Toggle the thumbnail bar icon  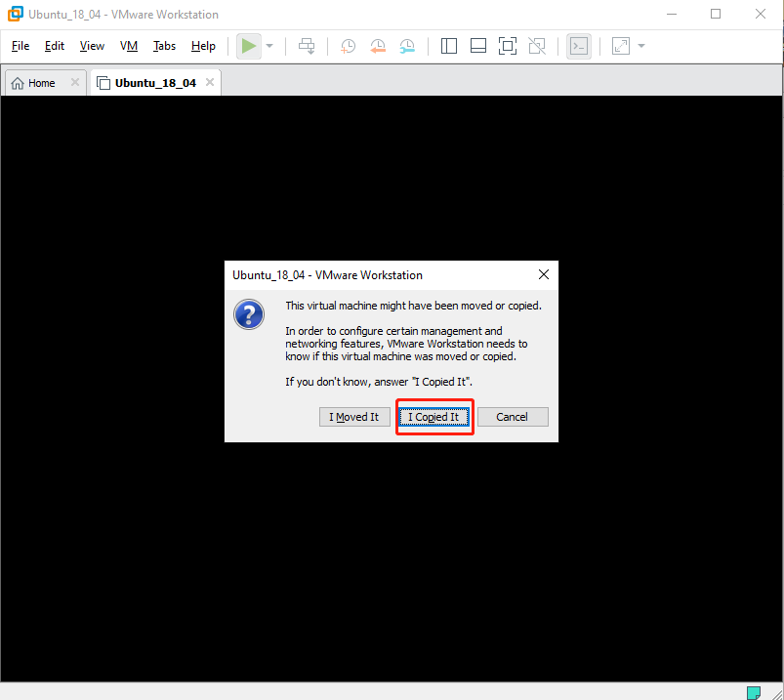tap(478, 46)
